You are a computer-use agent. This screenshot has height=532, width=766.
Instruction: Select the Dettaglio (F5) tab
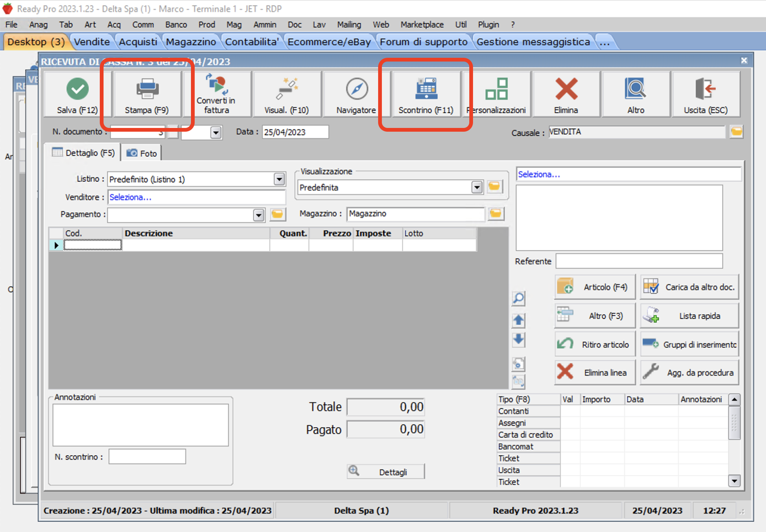pyautogui.click(x=83, y=153)
